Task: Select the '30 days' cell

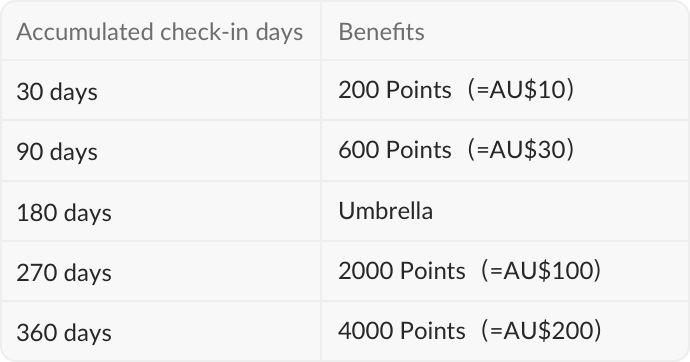Action: click(161, 91)
